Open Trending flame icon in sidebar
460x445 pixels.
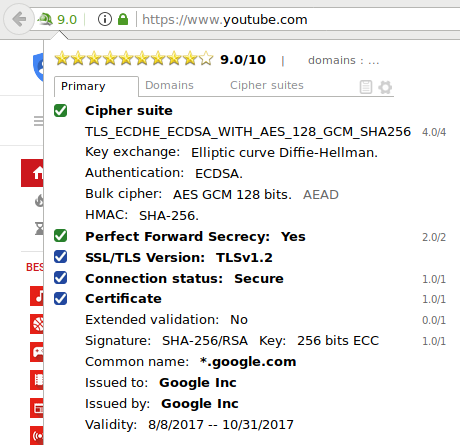39,201
